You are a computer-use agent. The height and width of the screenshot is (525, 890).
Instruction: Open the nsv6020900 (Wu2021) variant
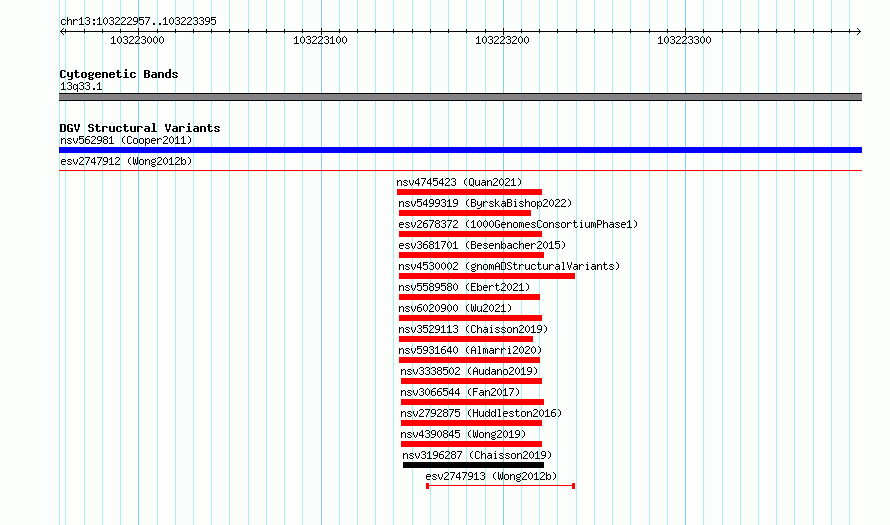(x=455, y=308)
